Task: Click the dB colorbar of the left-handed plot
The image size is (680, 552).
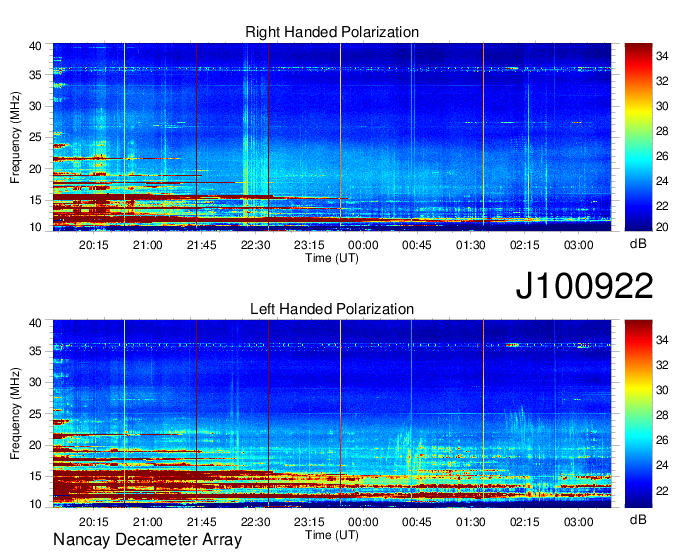Action: 638,414
